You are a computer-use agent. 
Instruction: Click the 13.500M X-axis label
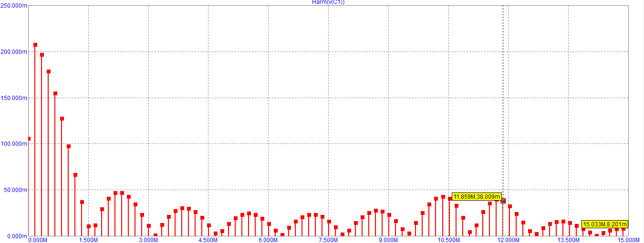coord(568,240)
